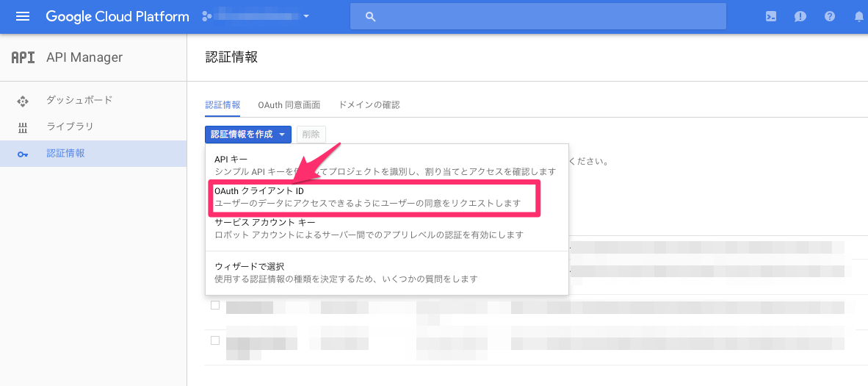Viewport: 868px width, 386px height.
Task: Choose サービス アカウント キー option
Action: 386,229
